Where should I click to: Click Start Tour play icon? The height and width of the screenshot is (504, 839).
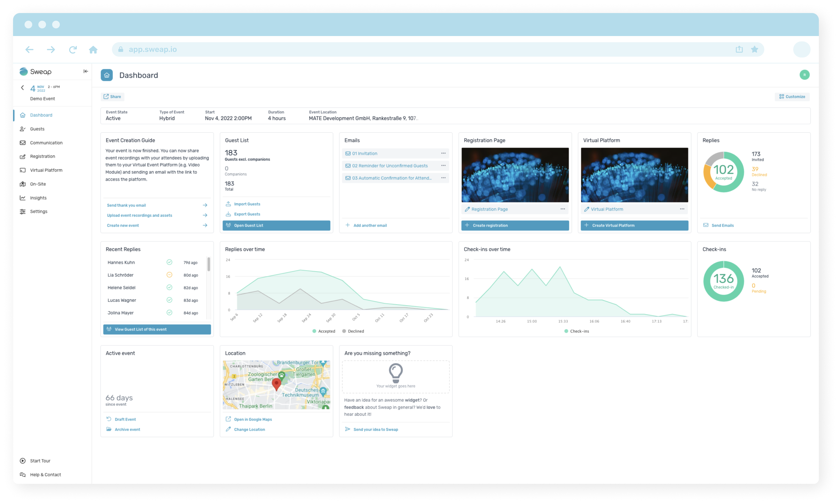point(23,461)
